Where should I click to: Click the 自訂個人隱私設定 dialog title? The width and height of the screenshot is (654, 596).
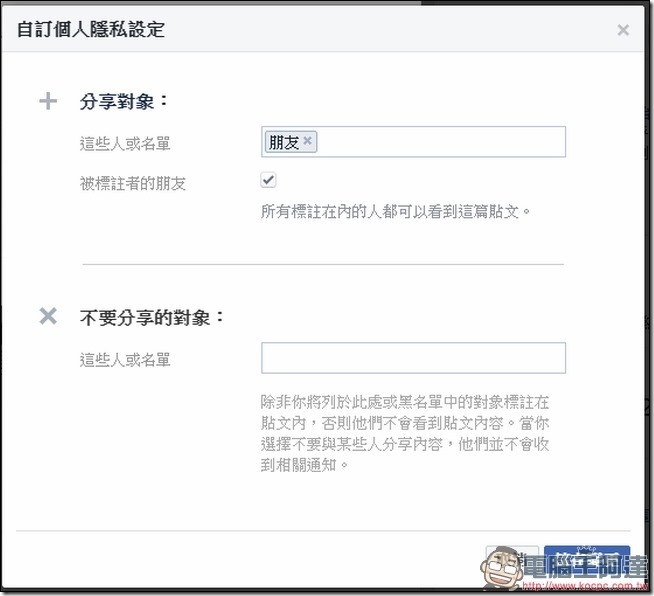tap(91, 29)
